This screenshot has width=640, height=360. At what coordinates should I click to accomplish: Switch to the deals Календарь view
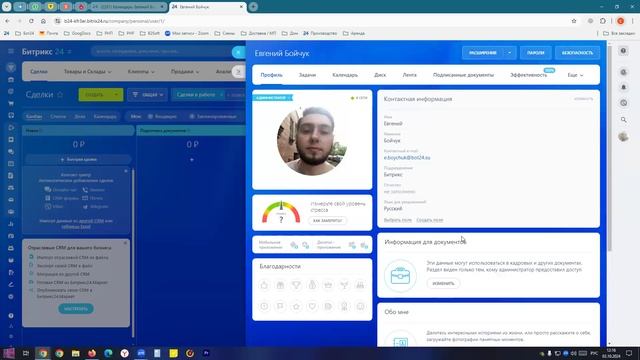105,116
